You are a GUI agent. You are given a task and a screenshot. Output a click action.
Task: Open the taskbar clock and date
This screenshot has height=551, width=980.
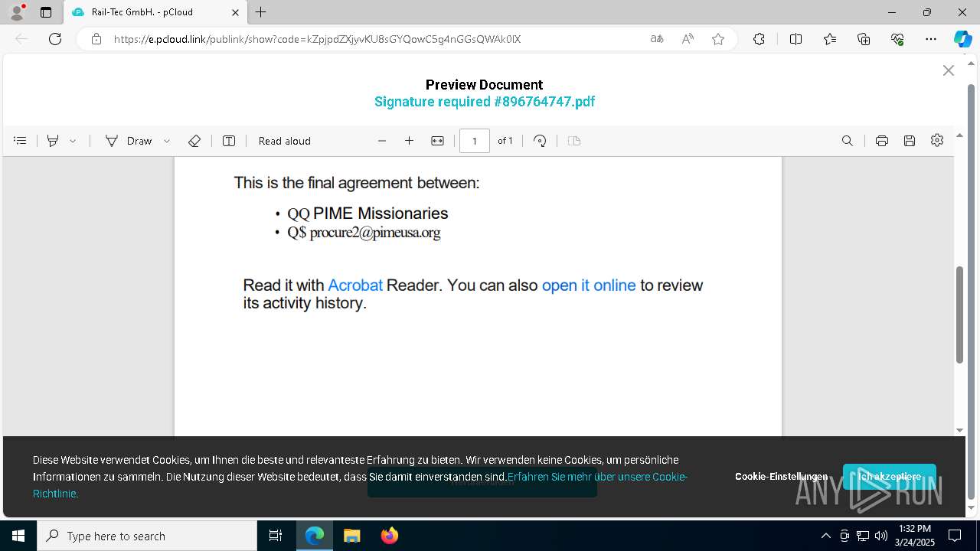coord(915,536)
